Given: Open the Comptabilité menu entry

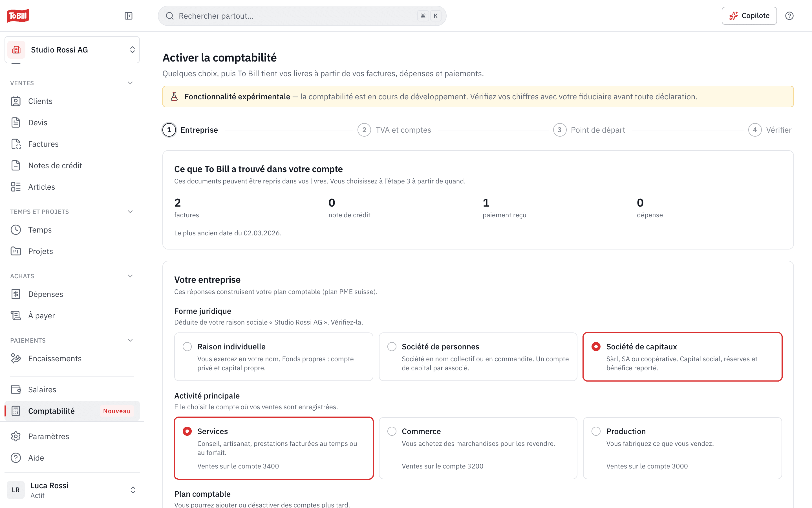Looking at the screenshot, I should [x=72, y=411].
